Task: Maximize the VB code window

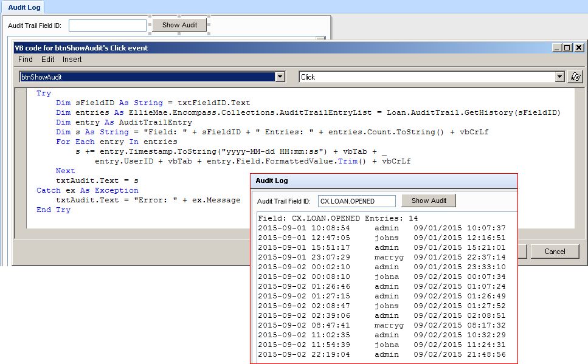Action: pos(567,47)
